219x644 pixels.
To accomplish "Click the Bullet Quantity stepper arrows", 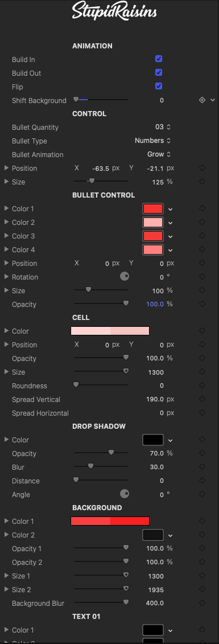I will (168, 128).
